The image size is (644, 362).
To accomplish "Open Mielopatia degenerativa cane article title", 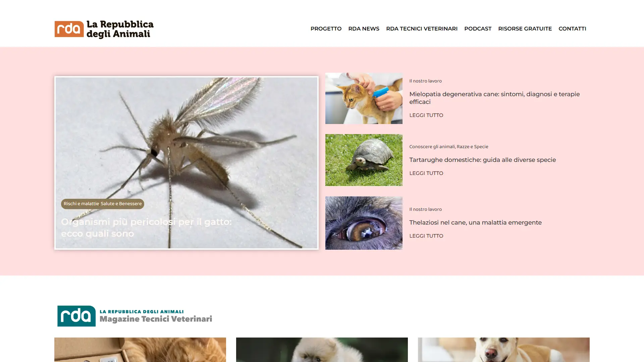I will [494, 98].
